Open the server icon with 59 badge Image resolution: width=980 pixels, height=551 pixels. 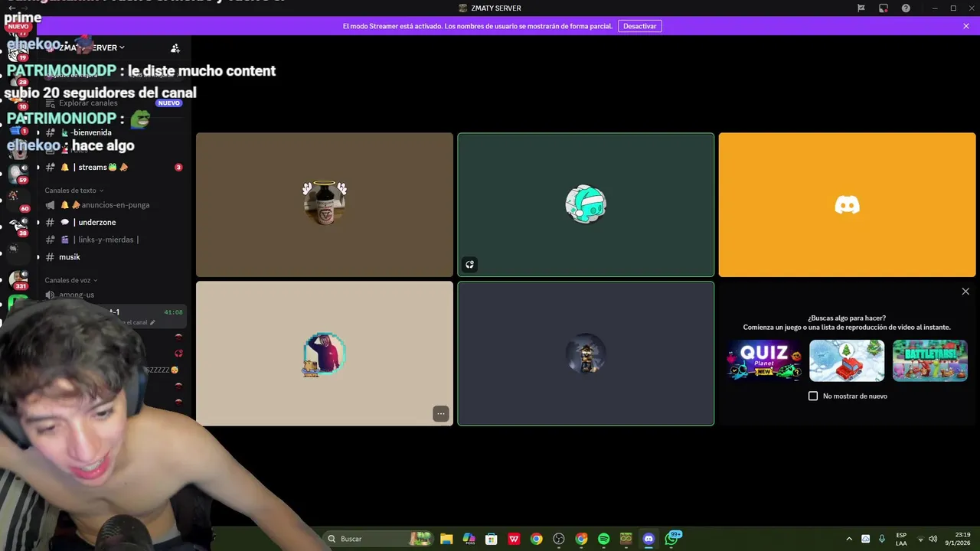18,173
